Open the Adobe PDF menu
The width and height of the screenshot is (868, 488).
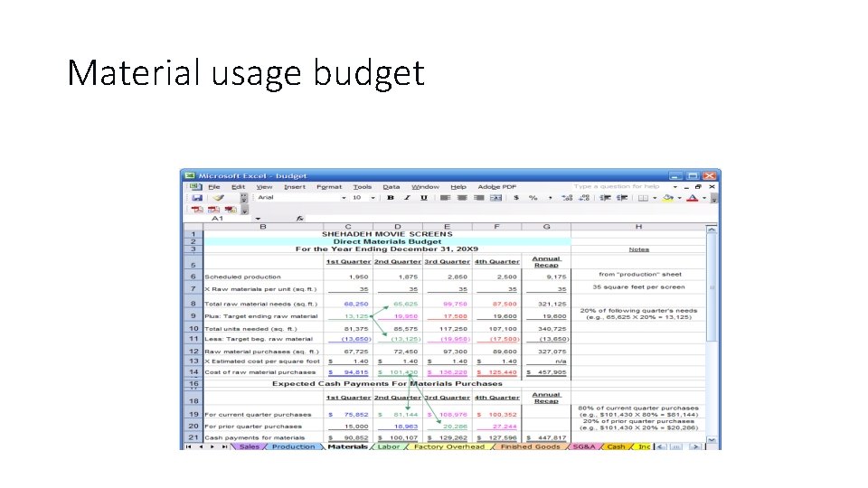coord(496,187)
